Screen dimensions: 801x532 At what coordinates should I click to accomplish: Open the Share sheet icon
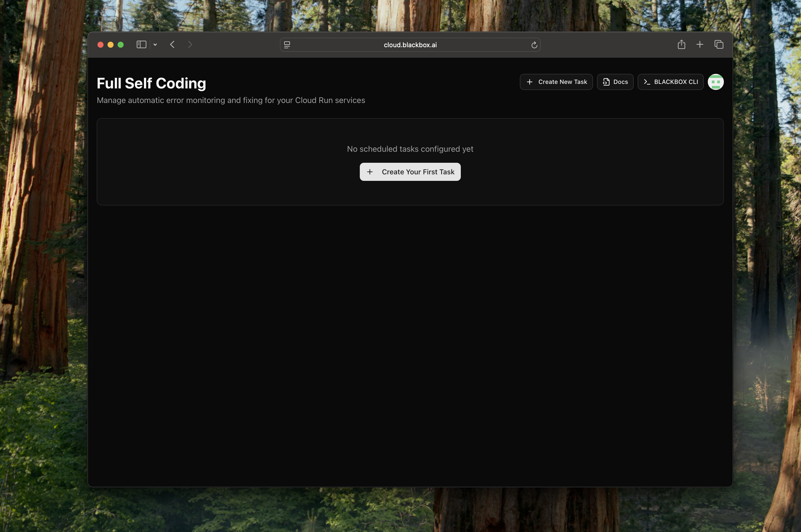(681, 44)
